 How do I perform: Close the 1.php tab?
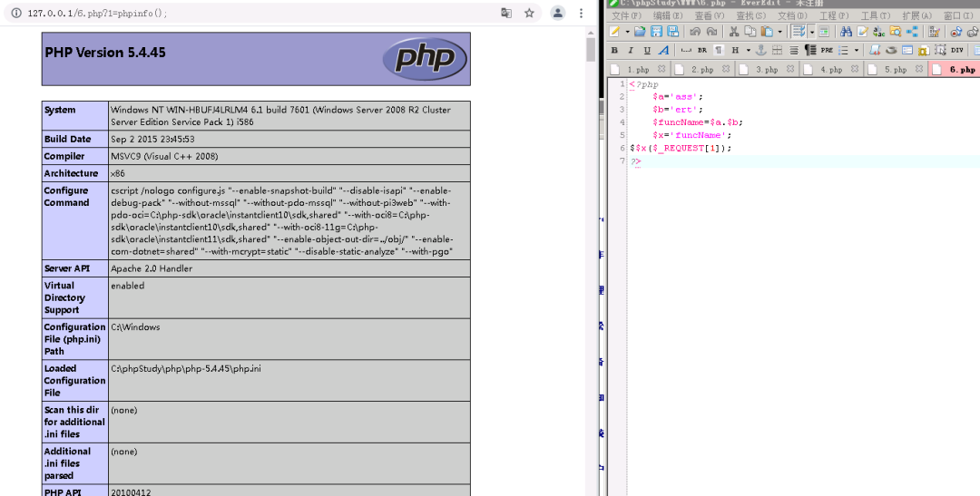661,69
